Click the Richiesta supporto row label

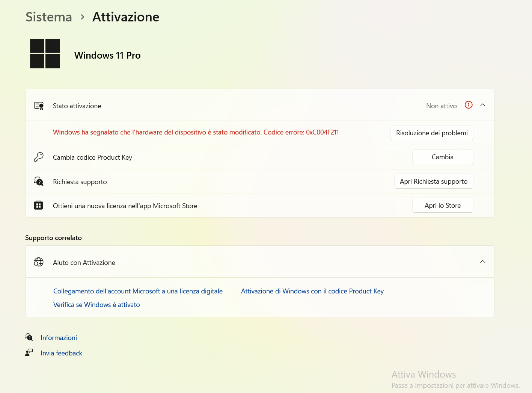[80, 182]
